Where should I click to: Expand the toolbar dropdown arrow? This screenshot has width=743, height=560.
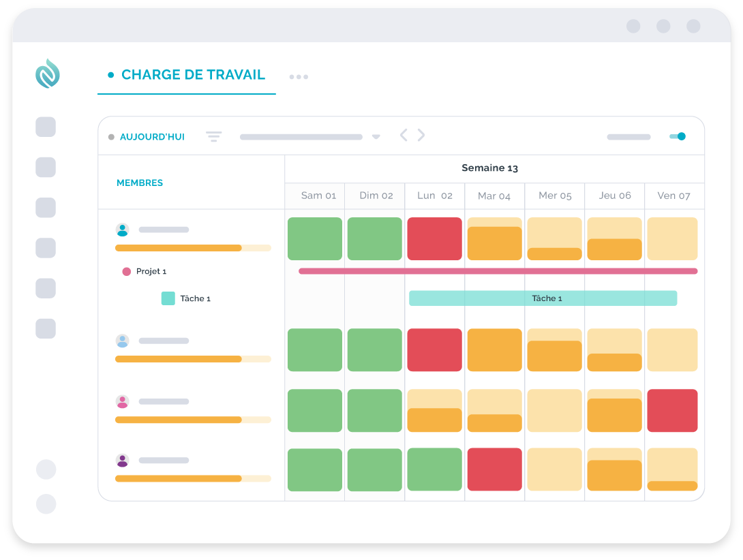pyautogui.click(x=376, y=137)
